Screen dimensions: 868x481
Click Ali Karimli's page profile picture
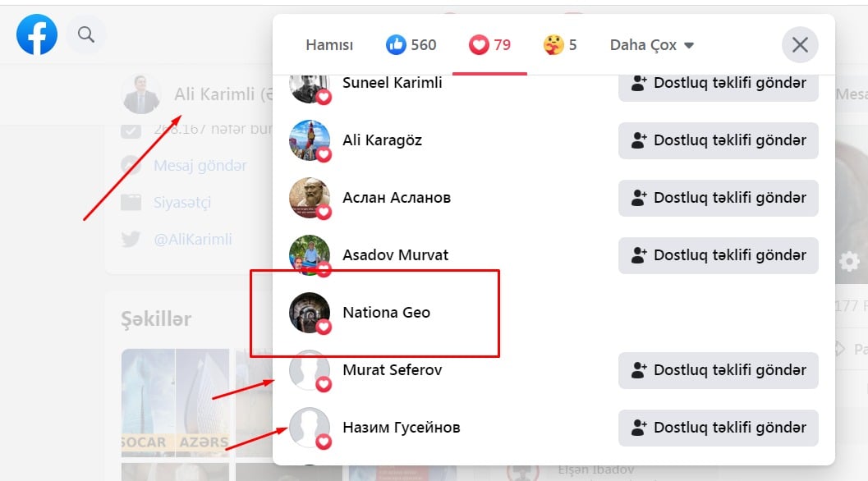[x=141, y=94]
